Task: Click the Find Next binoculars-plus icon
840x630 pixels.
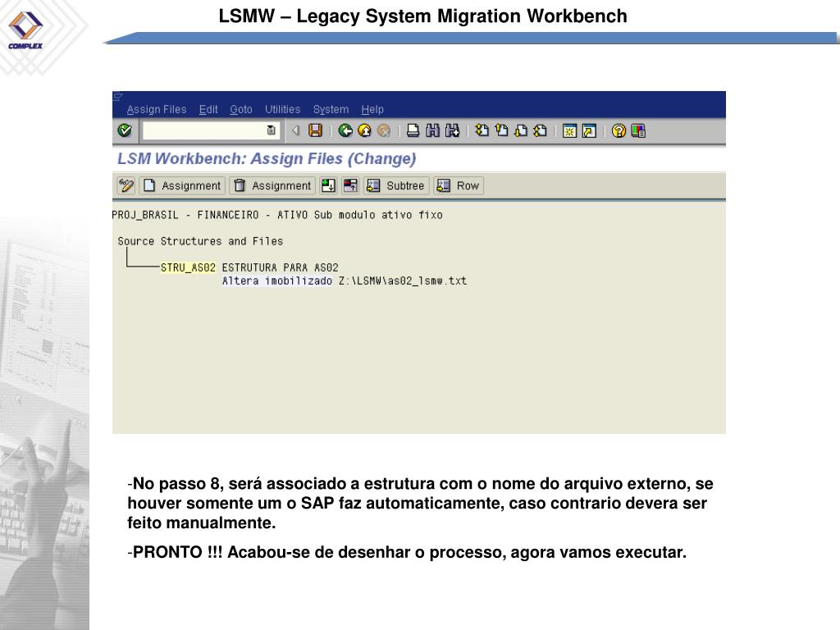Action: click(x=452, y=130)
